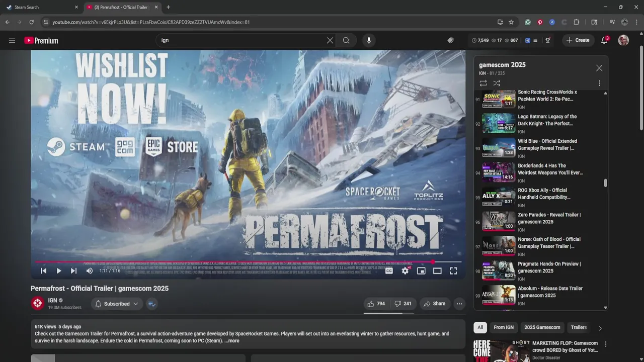This screenshot has width=644, height=362.
Task: Toggle closed captions on player
Action: pyautogui.click(x=389, y=270)
